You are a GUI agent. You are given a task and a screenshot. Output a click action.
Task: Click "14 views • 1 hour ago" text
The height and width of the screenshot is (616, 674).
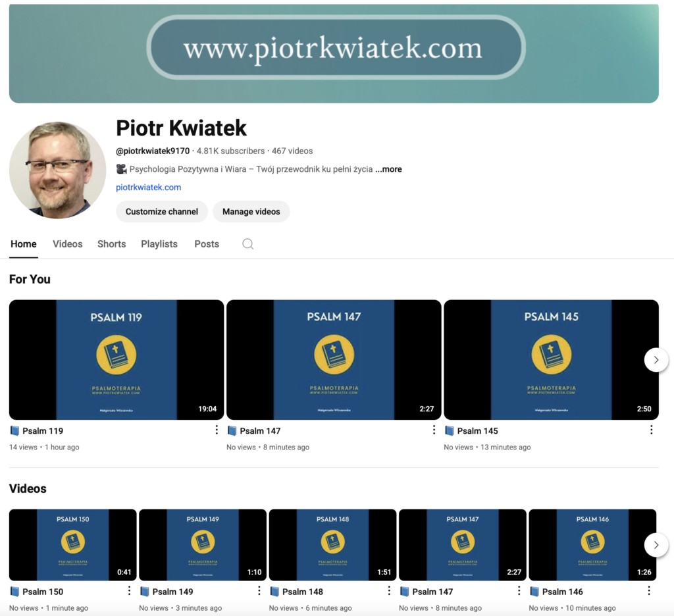44,447
